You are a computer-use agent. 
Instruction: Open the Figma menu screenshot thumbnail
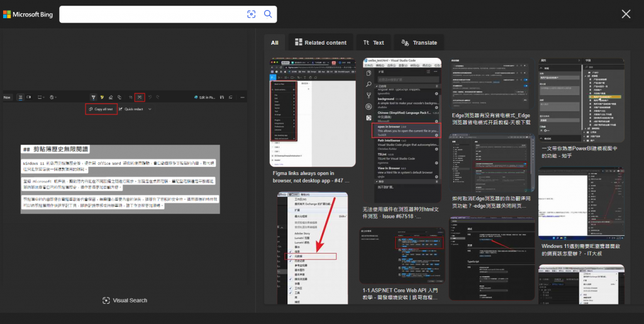pos(313,112)
